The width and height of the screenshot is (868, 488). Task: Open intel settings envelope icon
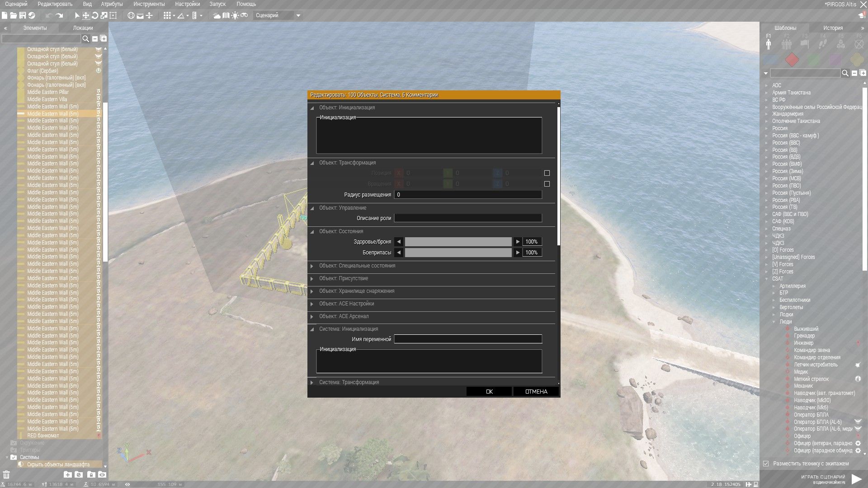pyautogui.click(x=140, y=15)
